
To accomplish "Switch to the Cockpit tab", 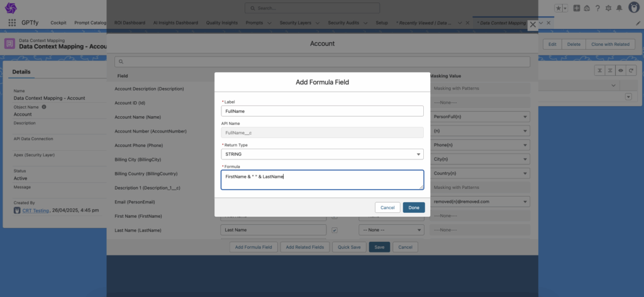I will coord(58,23).
